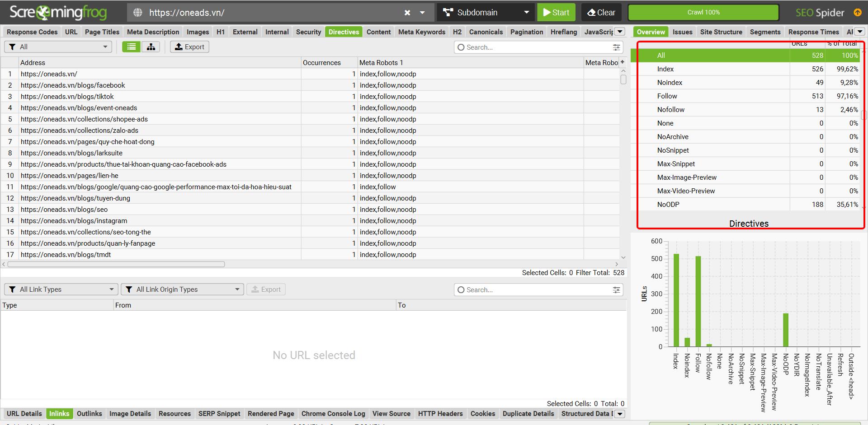The height and width of the screenshot is (425, 868).
Task: Switch to the Issues tab in right panel
Action: coord(682,32)
